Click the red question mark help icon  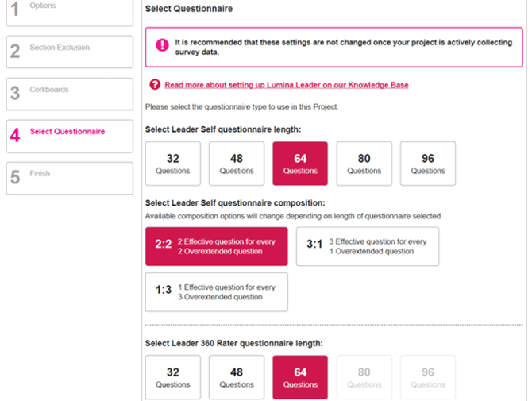click(155, 84)
